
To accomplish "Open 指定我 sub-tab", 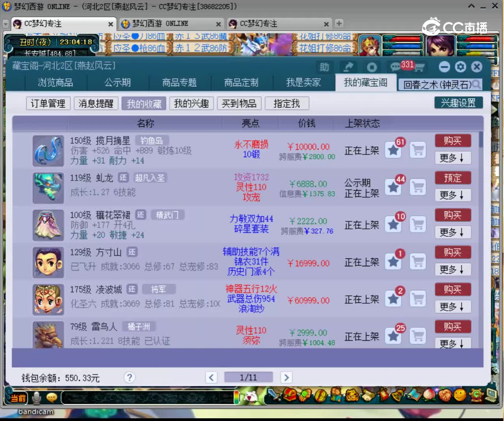I will (287, 104).
